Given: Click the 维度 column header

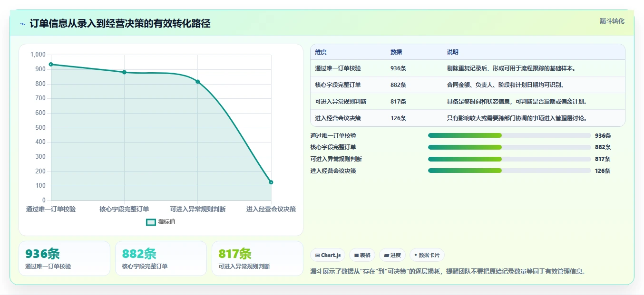Looking at the screenshot, I should tap(321, 52).
